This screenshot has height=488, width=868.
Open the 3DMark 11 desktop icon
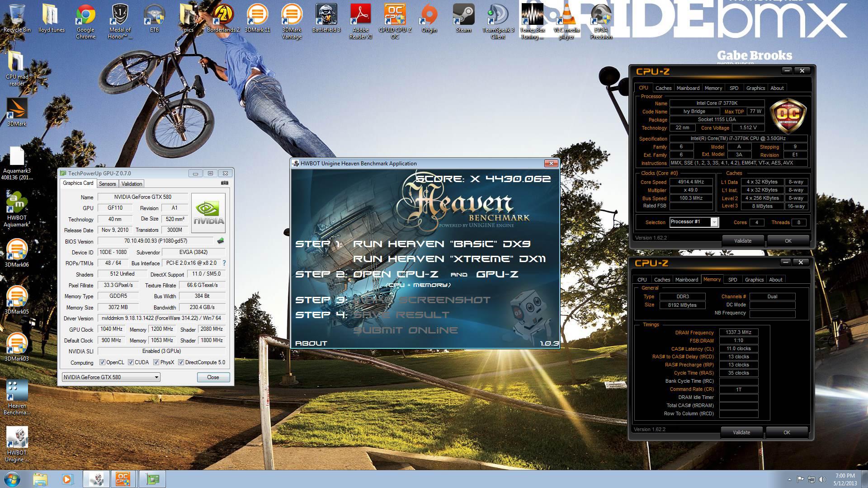pyautogui.click(x=257, y=18)
